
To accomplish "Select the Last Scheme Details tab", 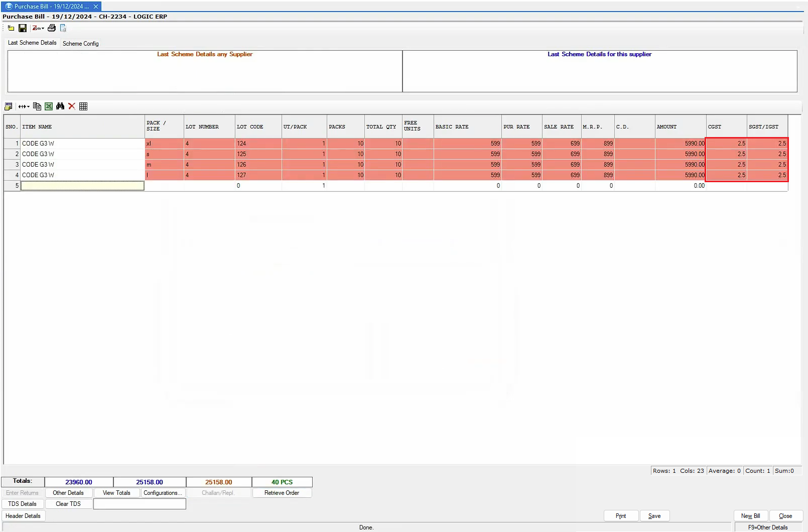I will coord(32,43).
